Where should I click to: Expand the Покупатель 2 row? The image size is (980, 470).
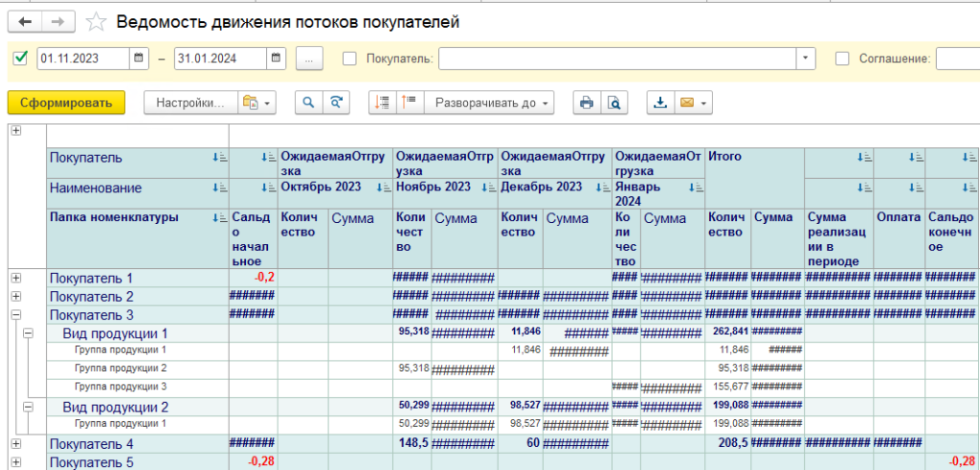click(x=15, y=296)
